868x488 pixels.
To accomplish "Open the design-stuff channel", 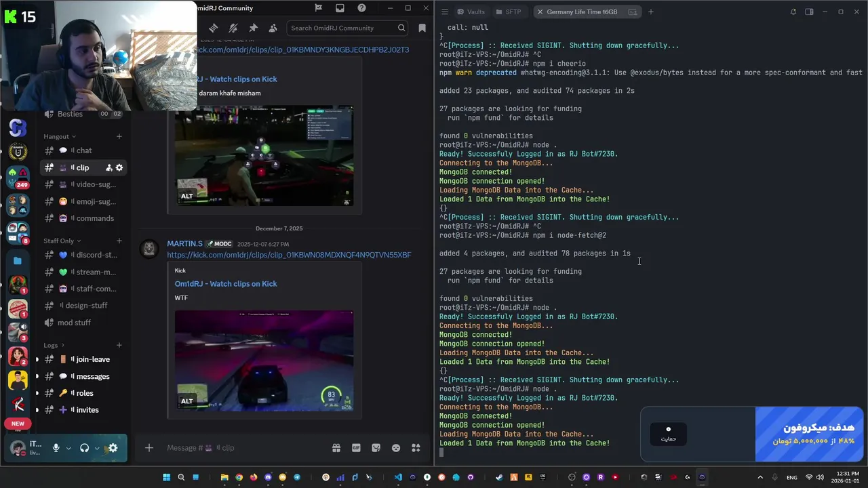I will 83,306.
